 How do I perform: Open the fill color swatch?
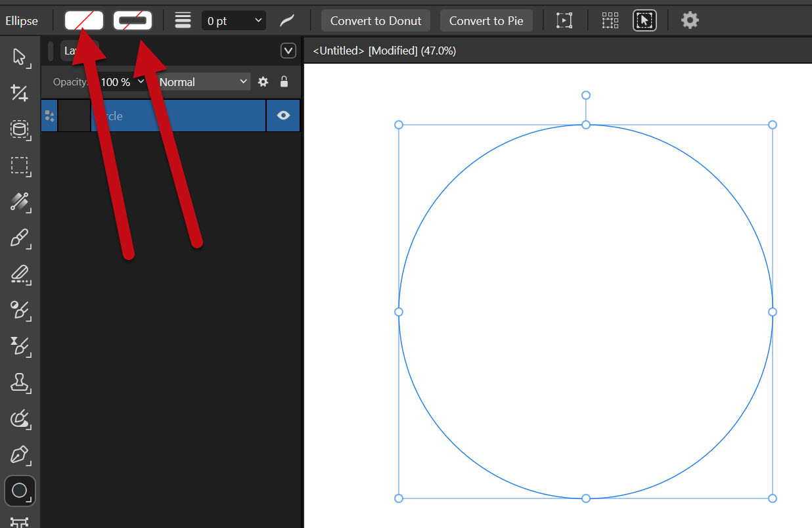[x=84, y=20]
